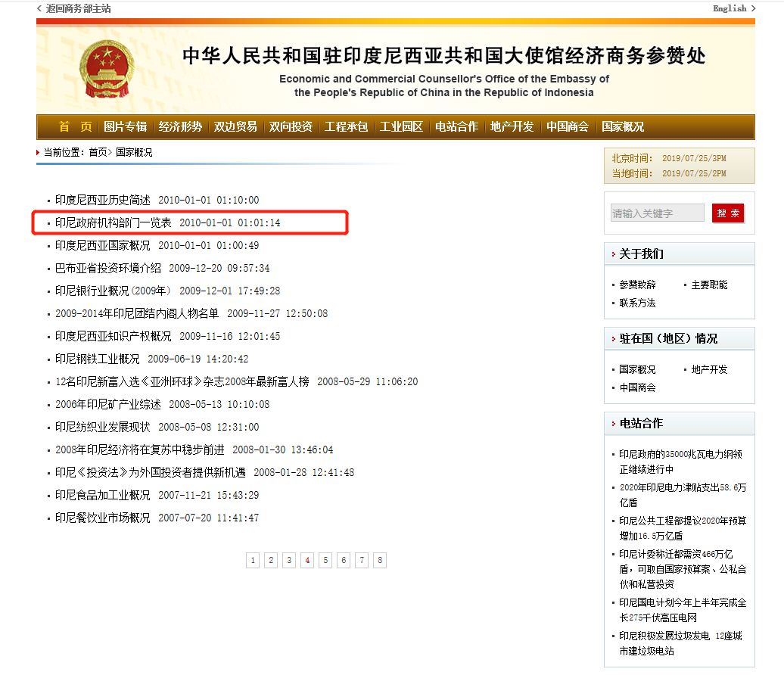784x675 pixels.
Task: Open the 印尼钢铁工业概况 article
Action: 95,359
